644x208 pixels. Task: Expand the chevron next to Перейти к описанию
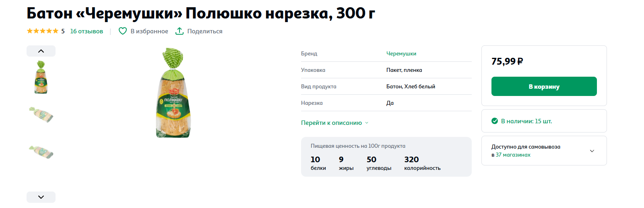(x=367, y=123)
